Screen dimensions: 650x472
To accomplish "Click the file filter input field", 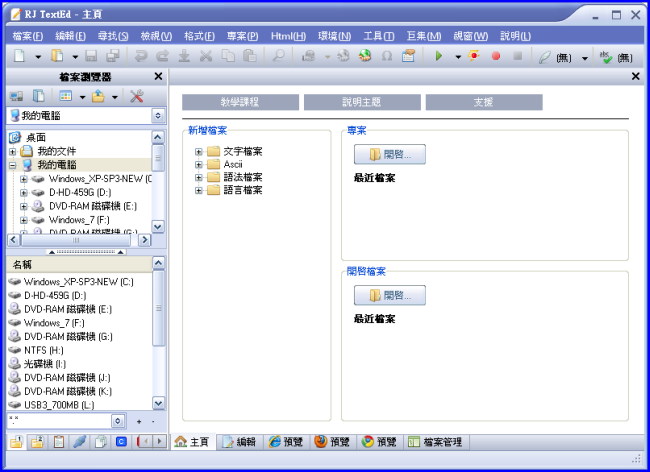I will pos(58,421).
